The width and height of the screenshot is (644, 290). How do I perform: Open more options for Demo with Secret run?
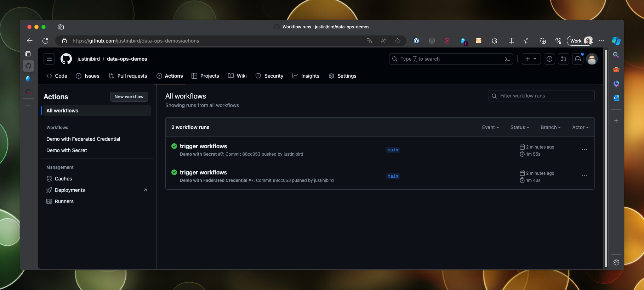[x=585, y=150]
